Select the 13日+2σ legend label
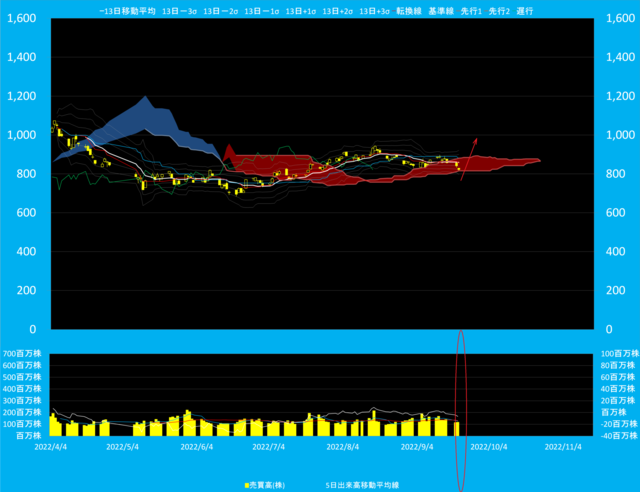The width and height of the screenshot is (640, 492). (x=338, y=11)
